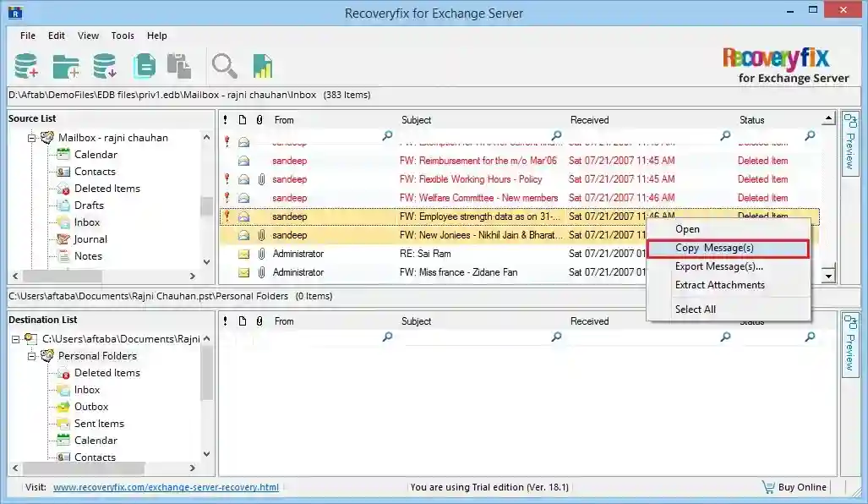
Task: Click search icon in destination From column
Action: click(x=387, y=337)
